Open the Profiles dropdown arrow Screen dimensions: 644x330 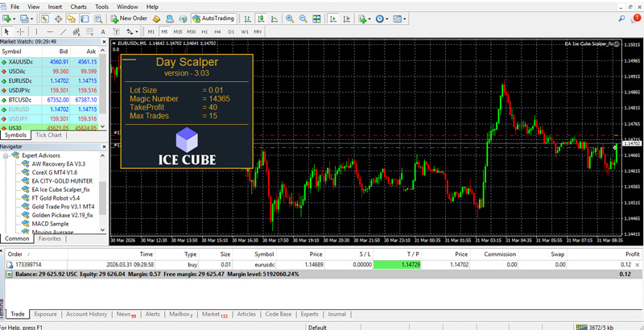pyautogui.click(x=31, y=19)
